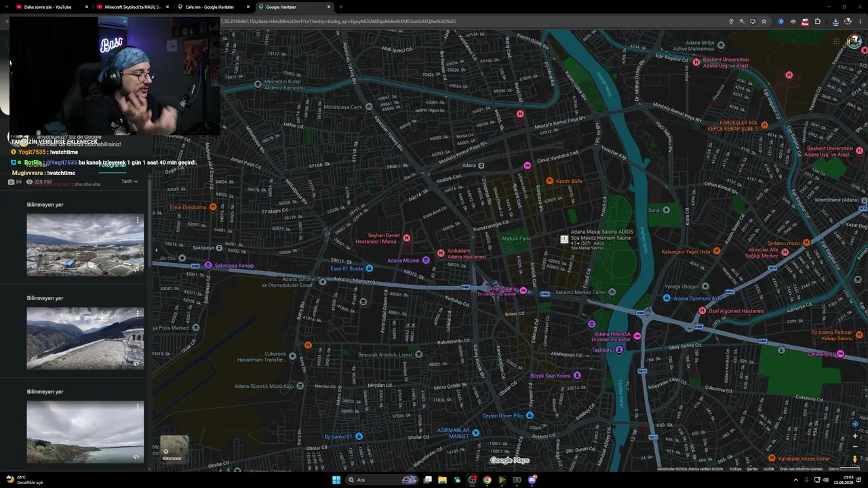Open the volume control in system tray
The width and height of the screenshot is (868, 488).
[x=825, y=480]
